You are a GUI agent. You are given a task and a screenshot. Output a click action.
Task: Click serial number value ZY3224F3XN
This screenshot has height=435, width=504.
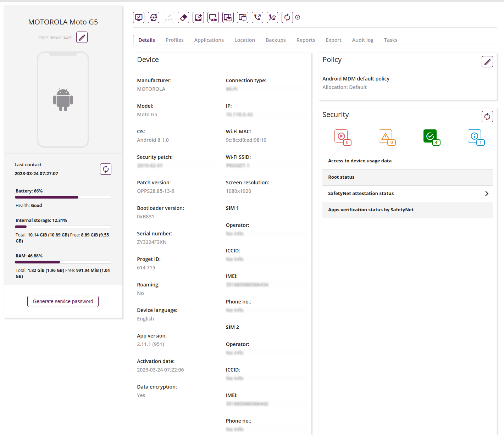pos(152,242)
